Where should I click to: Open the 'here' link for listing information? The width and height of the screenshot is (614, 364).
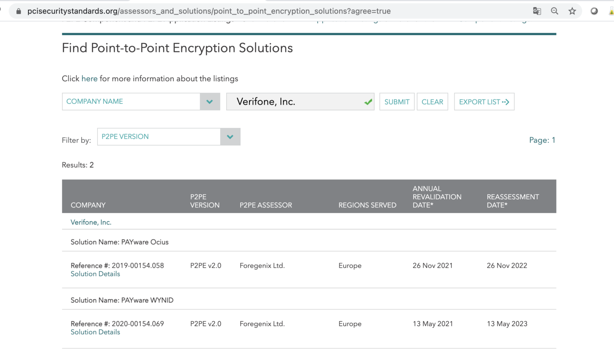pyautogui.click(x=90, y=79)
